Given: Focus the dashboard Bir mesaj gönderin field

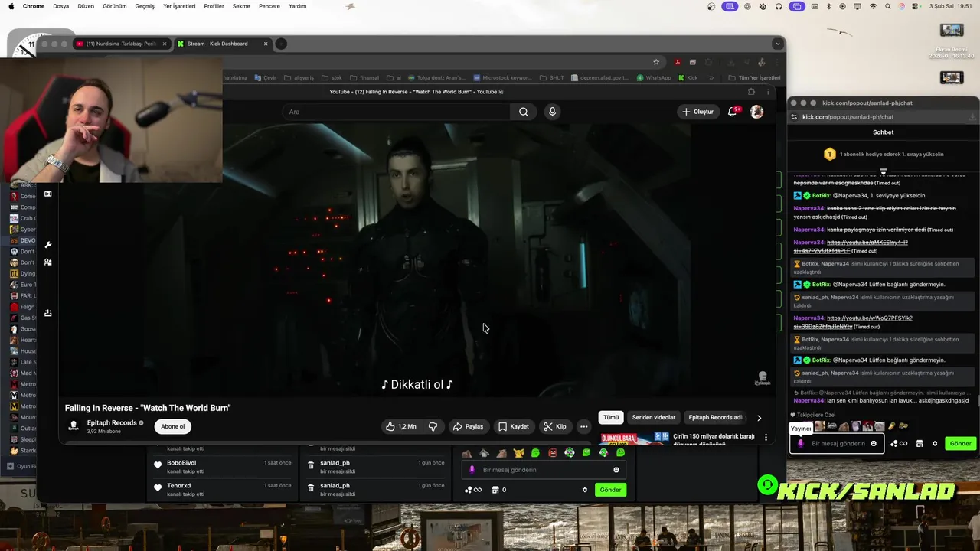Looking at the screenshot, I should click(x=543, y=470).
